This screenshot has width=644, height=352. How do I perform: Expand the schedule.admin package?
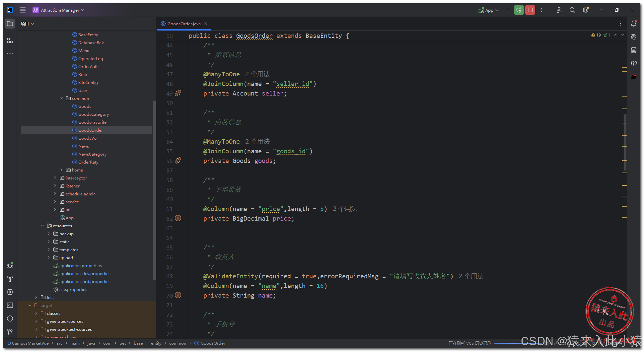click(55, 194)
